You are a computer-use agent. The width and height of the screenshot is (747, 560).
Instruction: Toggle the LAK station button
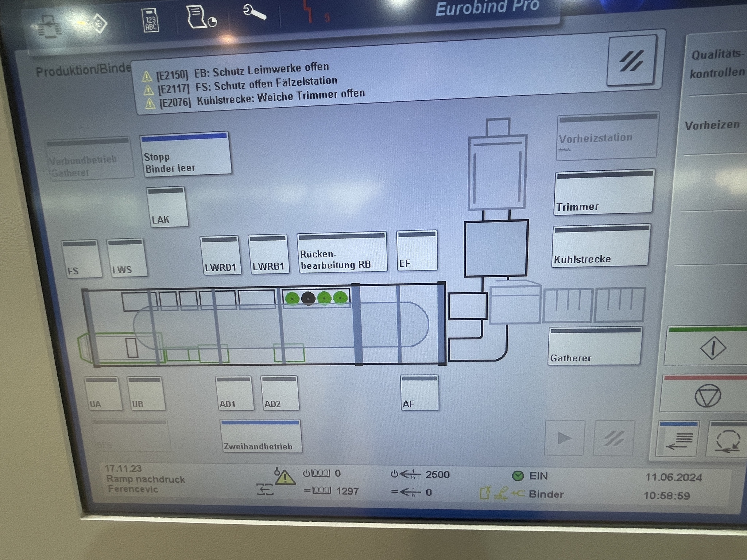[167, 207]
